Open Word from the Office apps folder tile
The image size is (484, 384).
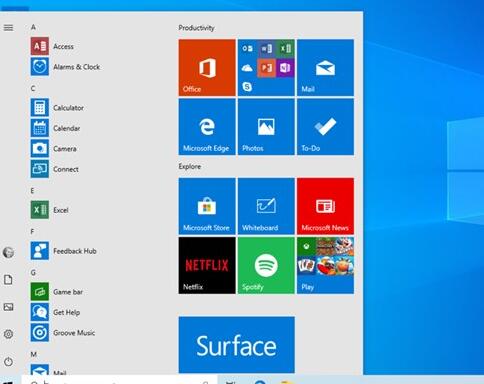coord(266,49)
